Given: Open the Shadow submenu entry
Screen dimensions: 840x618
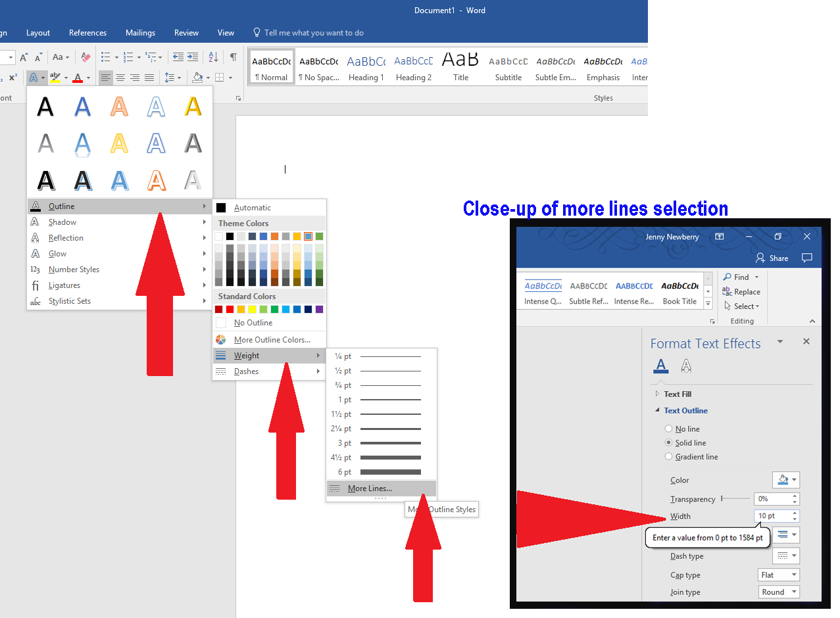Looking at the screenshot, I should (120, 222).
